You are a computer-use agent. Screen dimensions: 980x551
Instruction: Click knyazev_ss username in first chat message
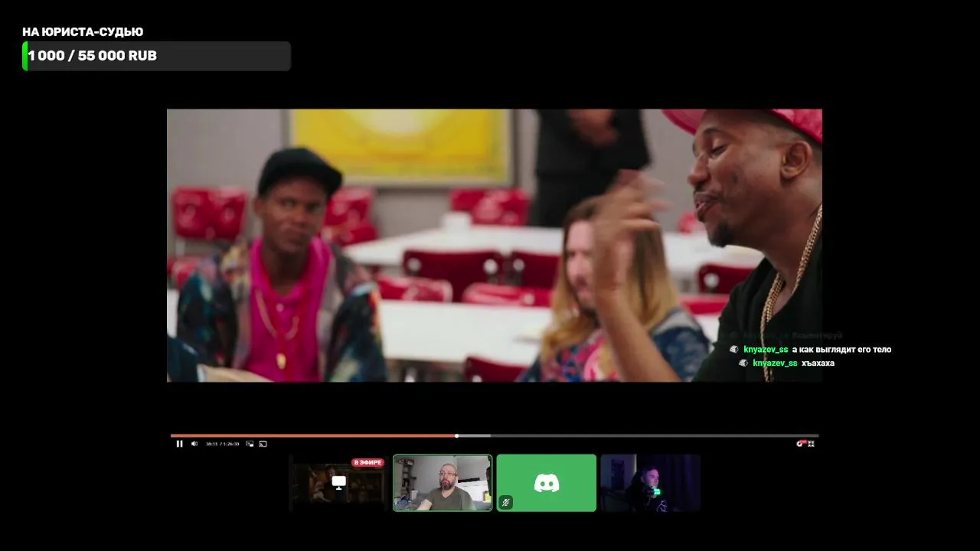coord(766,350)
